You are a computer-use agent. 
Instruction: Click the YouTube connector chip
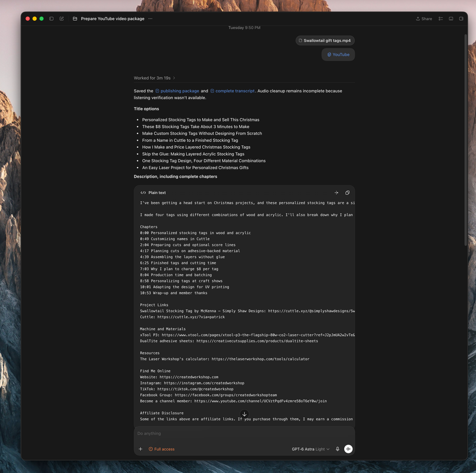(x=338, y=54)
